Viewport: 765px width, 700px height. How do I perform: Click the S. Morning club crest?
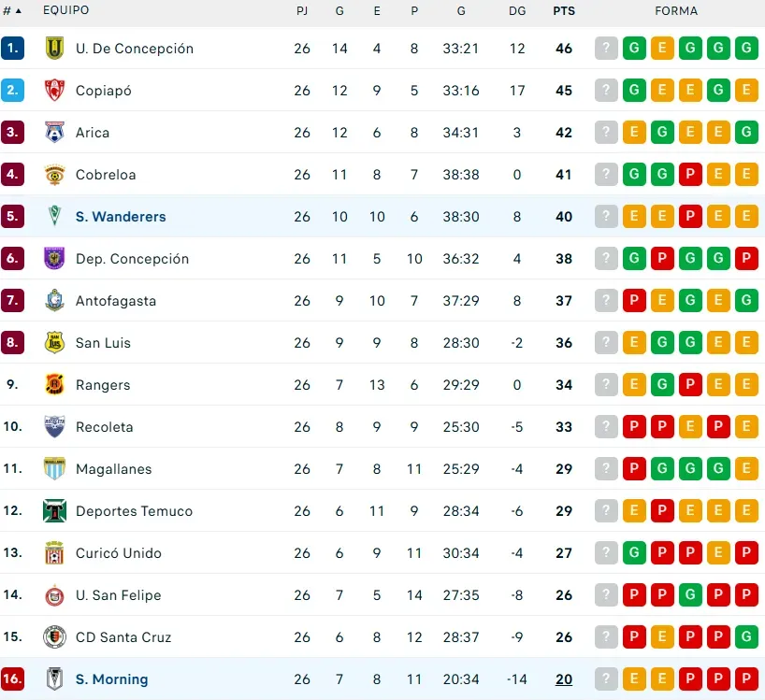click(54, 679)
